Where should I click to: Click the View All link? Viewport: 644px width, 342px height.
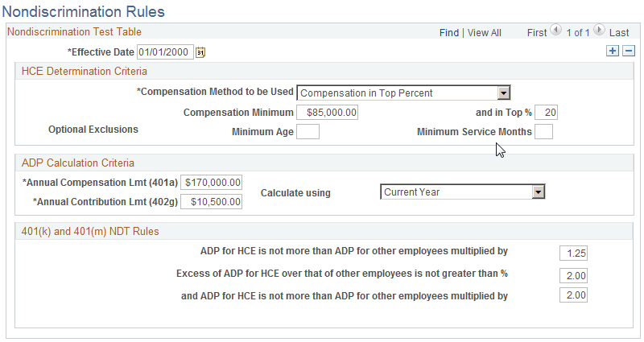(x=484, y=33)
